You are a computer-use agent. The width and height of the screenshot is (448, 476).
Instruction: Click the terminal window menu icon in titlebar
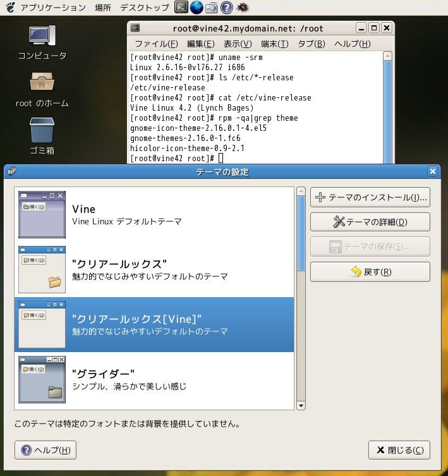(135, 28)
